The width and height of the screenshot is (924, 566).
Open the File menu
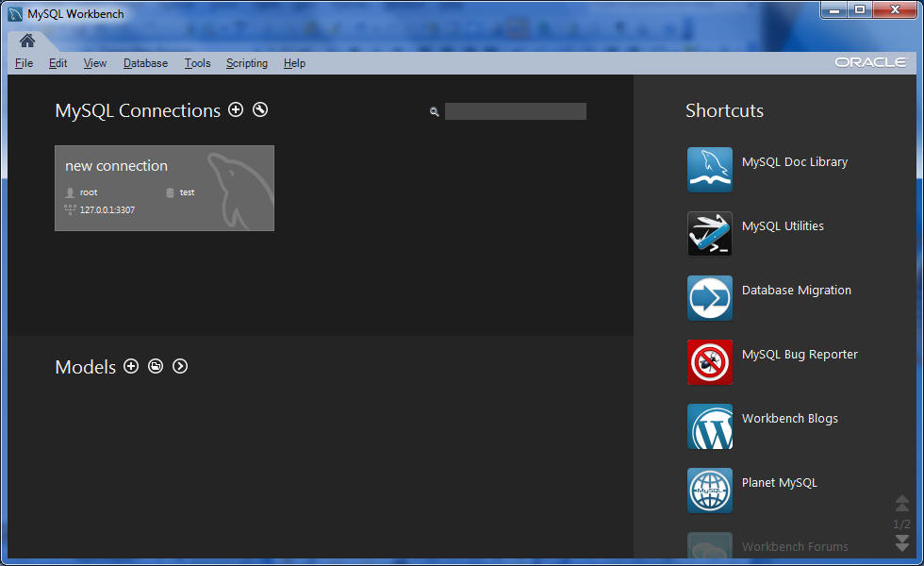tap(25, 63)
